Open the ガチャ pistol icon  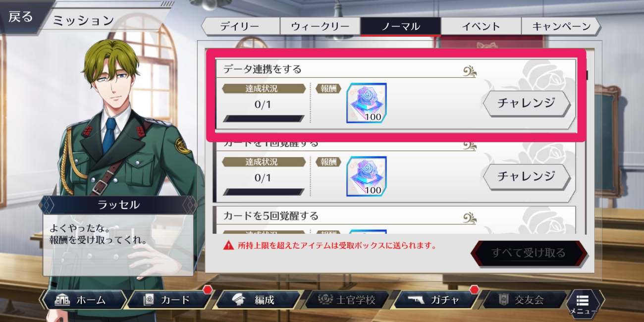[416, 300]
